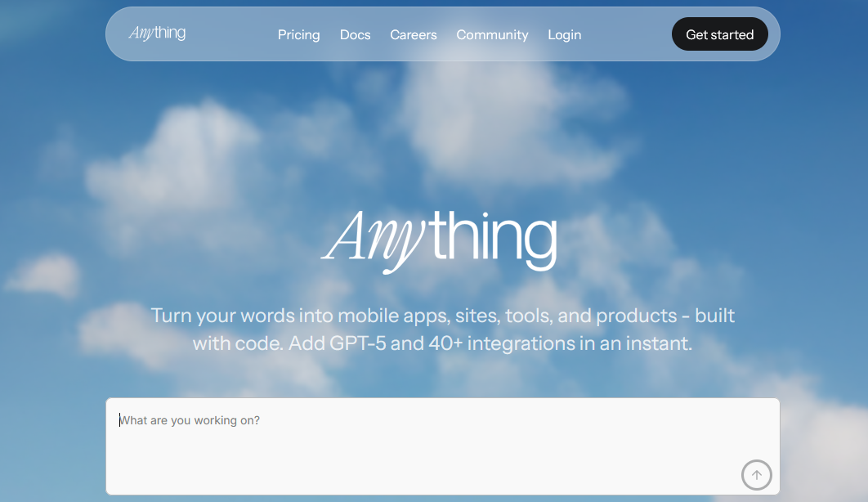Click the placeholder "What are you working on?"

pyautogui.click(x=190, y=420)
